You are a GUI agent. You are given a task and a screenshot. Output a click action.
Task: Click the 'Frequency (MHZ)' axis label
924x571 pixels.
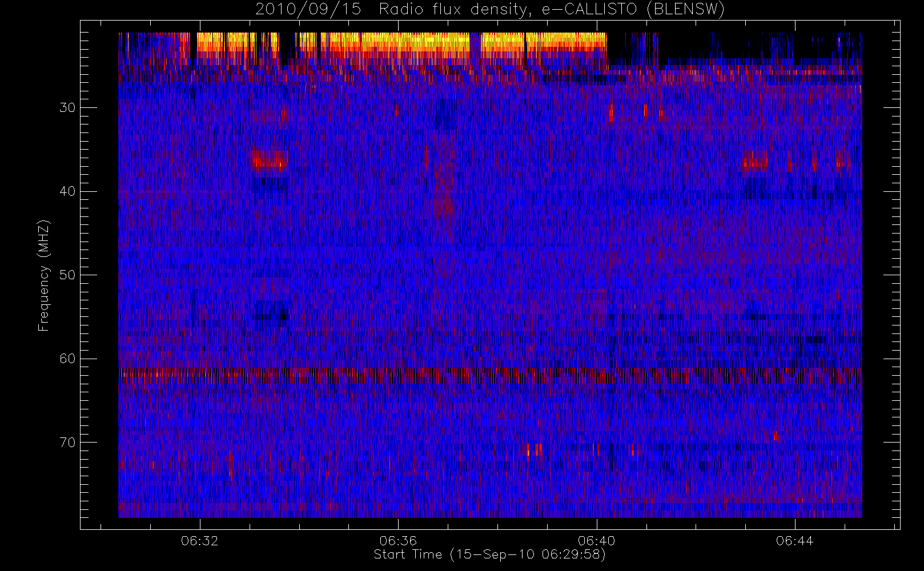[x=44, y=275]
